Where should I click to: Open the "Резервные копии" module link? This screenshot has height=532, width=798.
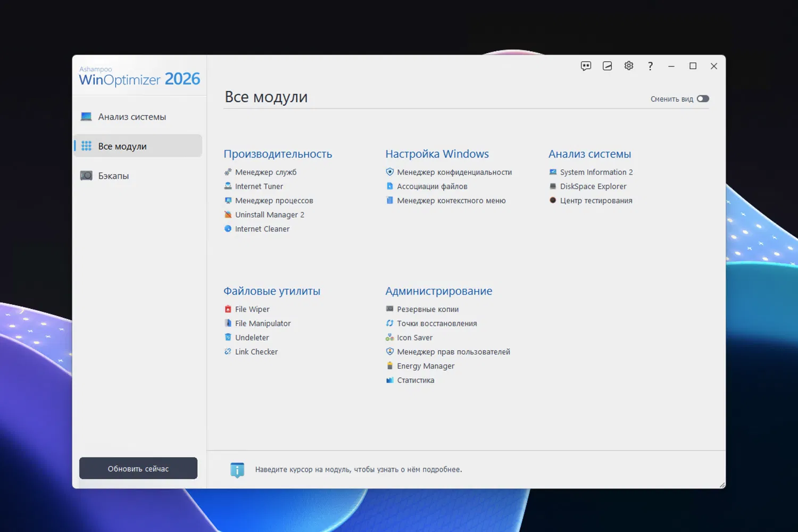click(428, 309)
